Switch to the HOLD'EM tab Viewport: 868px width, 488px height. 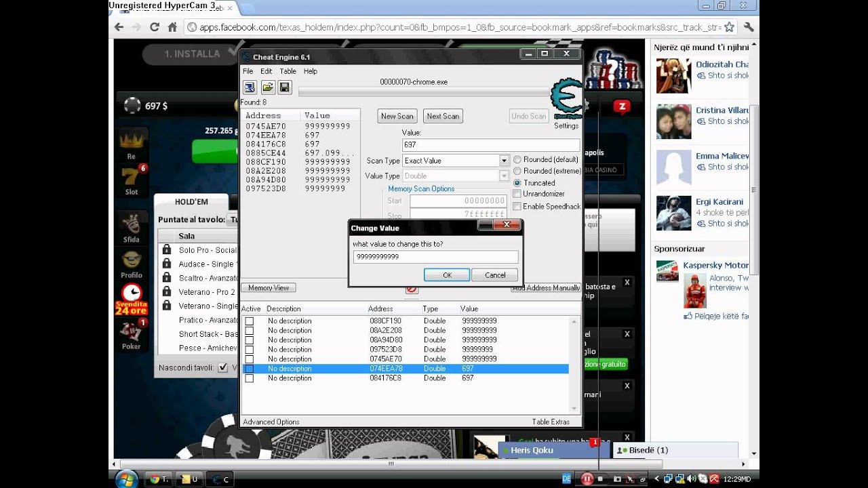(191, 202)
